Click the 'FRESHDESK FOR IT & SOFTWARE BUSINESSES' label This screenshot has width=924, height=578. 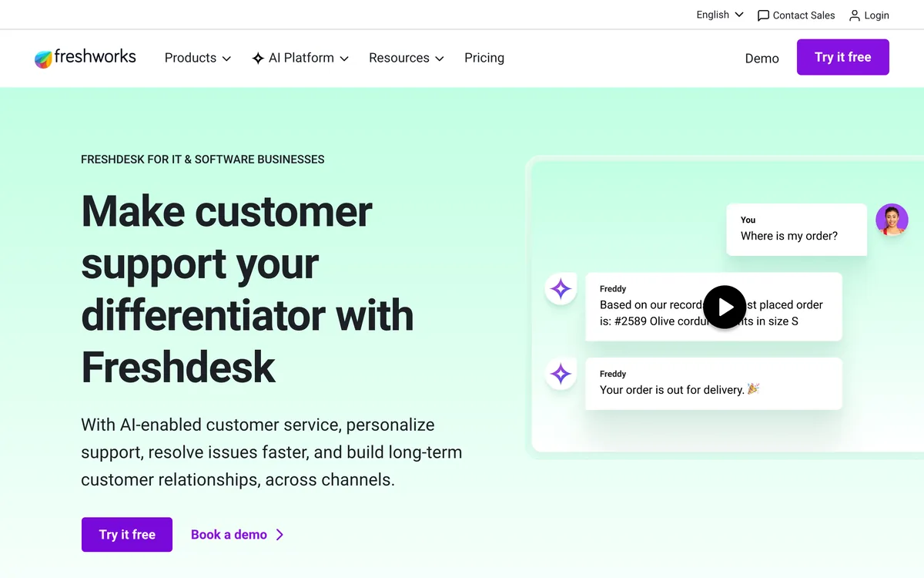203,160
